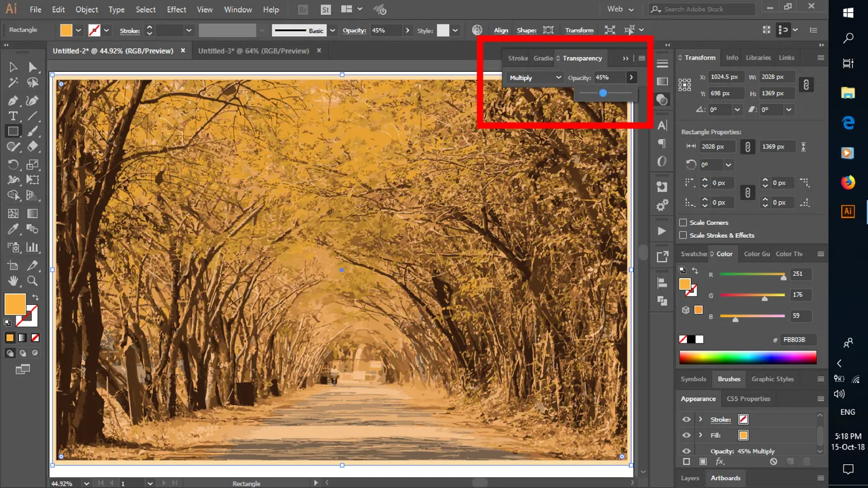Click the hex color field FBB03B
This screenshot has width=868, height=488.
[x=797, y=340]
